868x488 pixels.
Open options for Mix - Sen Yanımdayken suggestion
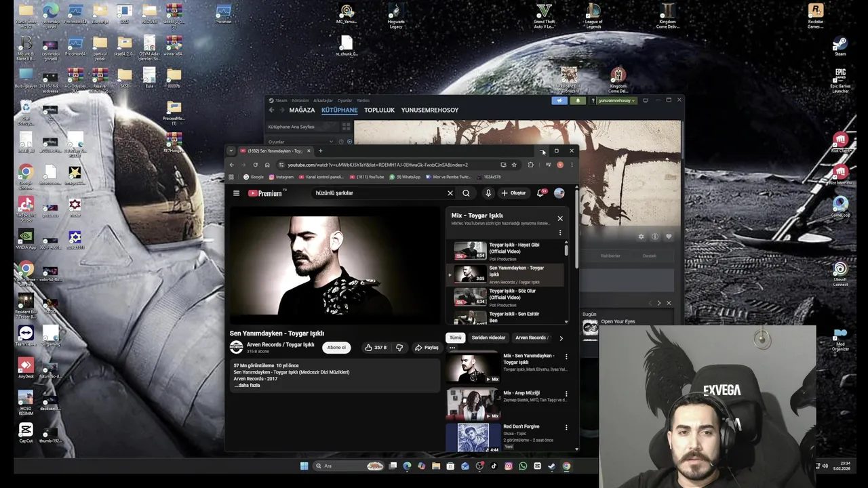click(566, 357)
